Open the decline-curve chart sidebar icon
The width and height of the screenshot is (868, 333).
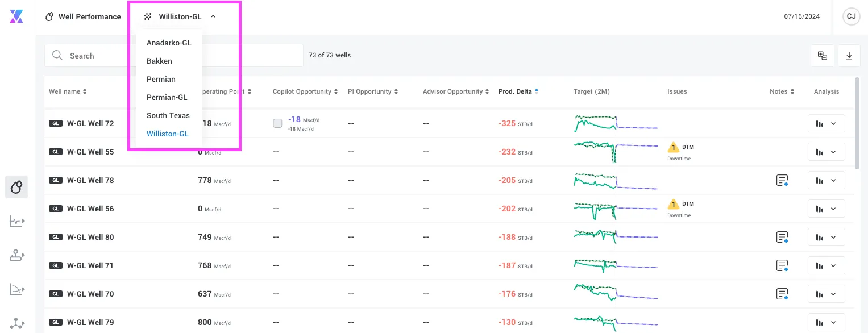point(17,289)
